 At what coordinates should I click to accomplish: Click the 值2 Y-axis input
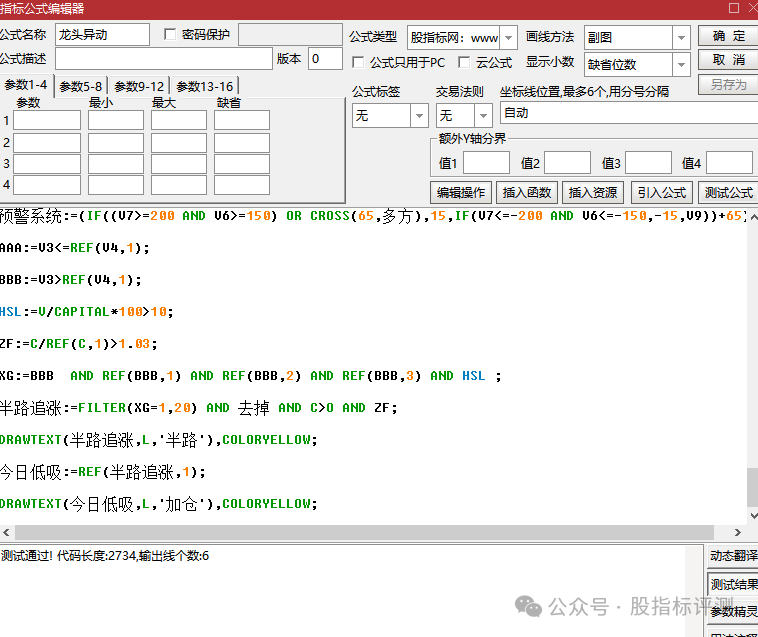click(567, 163)
